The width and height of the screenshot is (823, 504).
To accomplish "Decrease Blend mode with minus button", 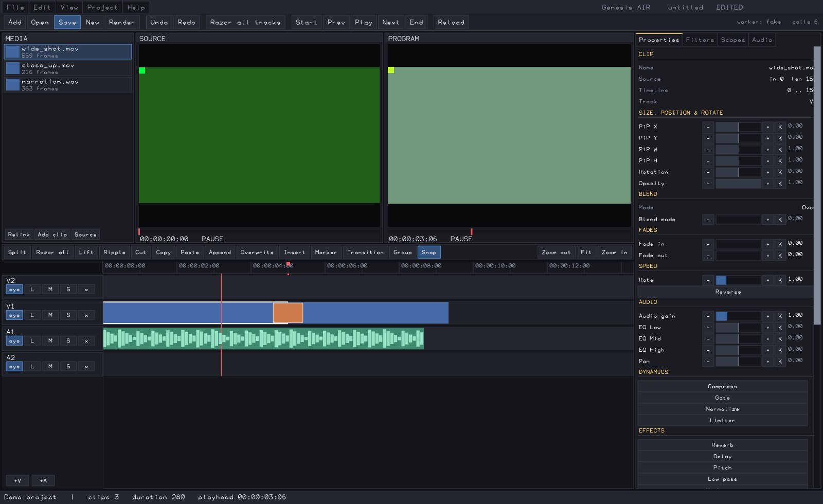I will [x=708, y=220].
